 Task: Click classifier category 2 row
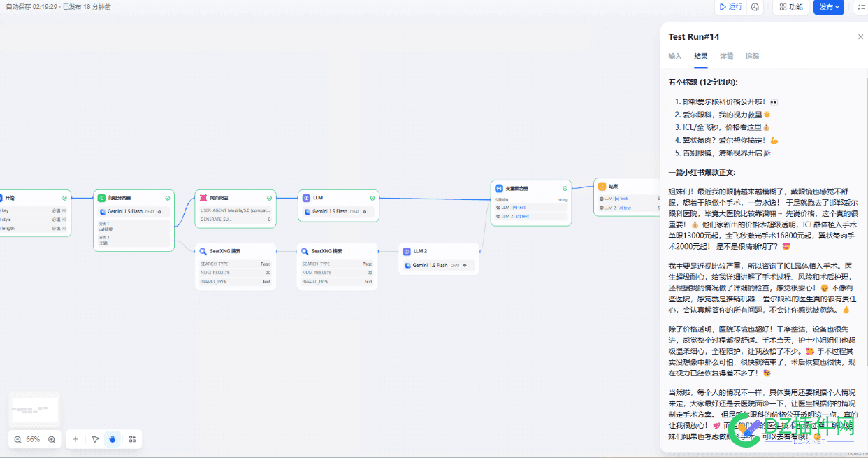point(133,241)
